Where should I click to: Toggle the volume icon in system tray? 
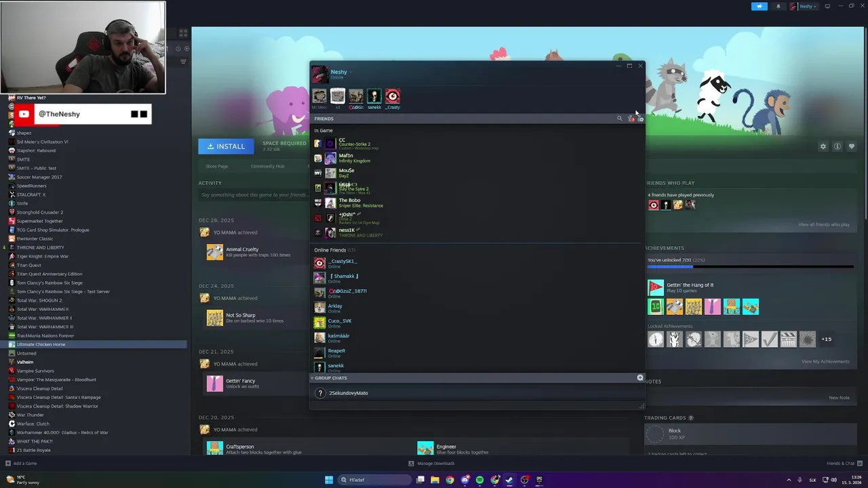coord(833,480)
